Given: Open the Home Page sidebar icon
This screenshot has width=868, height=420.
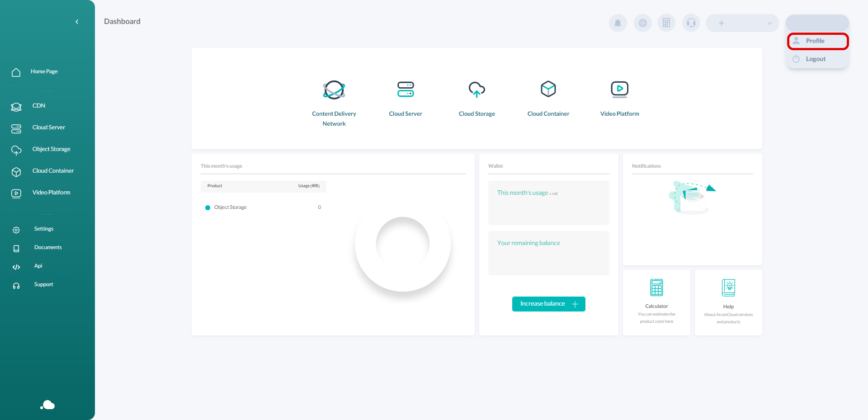Looking at the screenshot, I should pyautogui.click(x=16, y=72).
